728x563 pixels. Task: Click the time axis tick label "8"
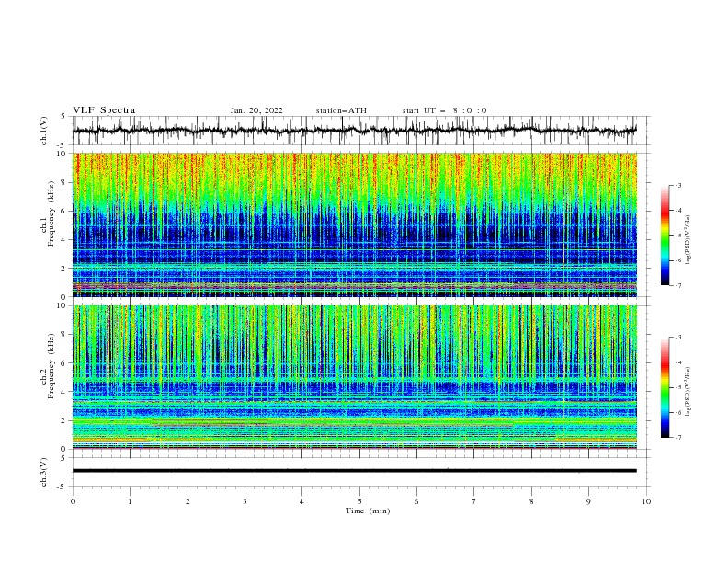(x=531, y=501)
